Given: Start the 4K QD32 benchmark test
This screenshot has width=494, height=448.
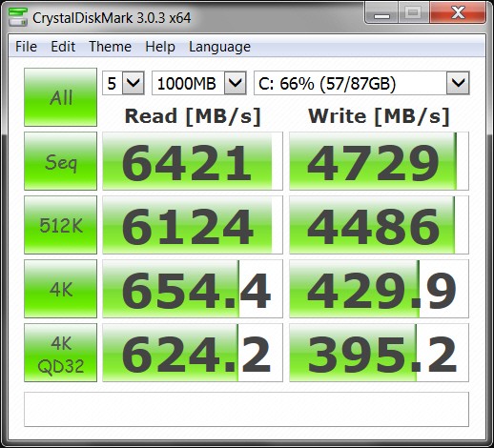Looking at the screenshot, I should click(x=60, y=353).
